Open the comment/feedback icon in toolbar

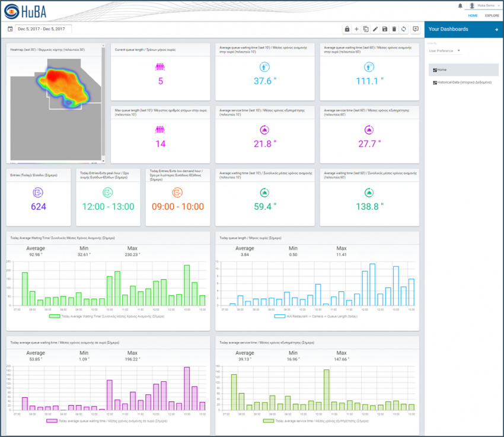[x=415, y=29]
